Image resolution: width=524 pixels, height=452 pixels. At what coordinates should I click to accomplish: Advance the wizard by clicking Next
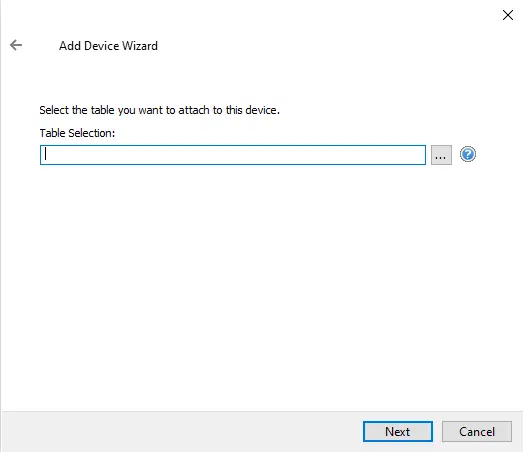(x=398, y=432)
